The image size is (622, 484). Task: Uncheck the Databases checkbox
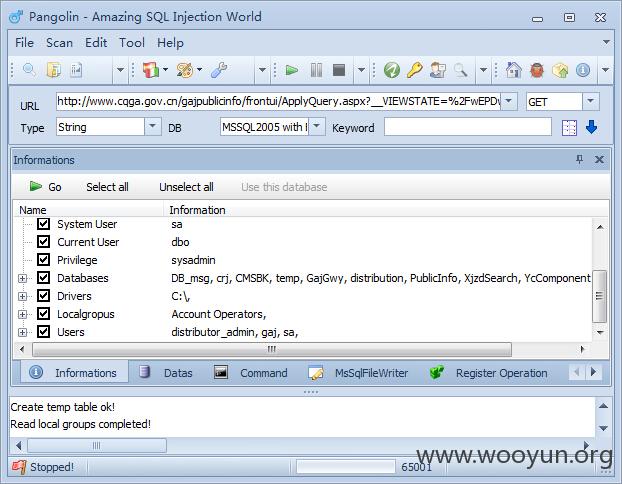pos(43,278)
